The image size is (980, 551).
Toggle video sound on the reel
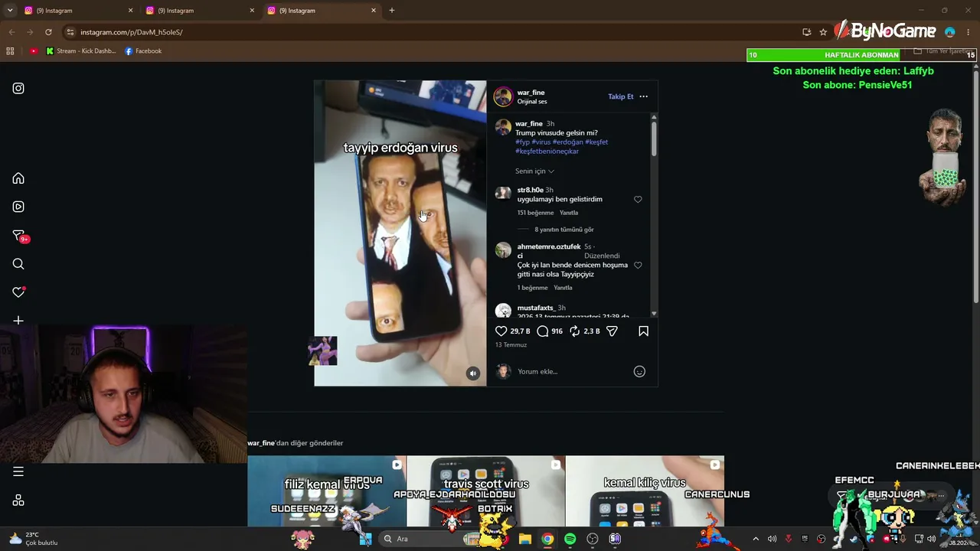(473, 373)
